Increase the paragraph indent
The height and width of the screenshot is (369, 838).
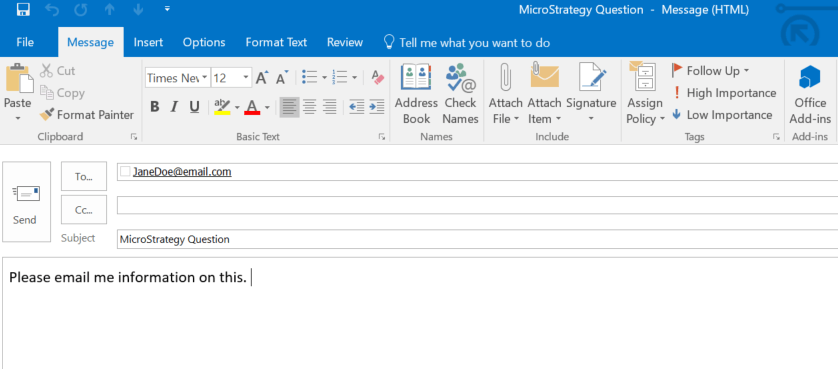[376, 106]
